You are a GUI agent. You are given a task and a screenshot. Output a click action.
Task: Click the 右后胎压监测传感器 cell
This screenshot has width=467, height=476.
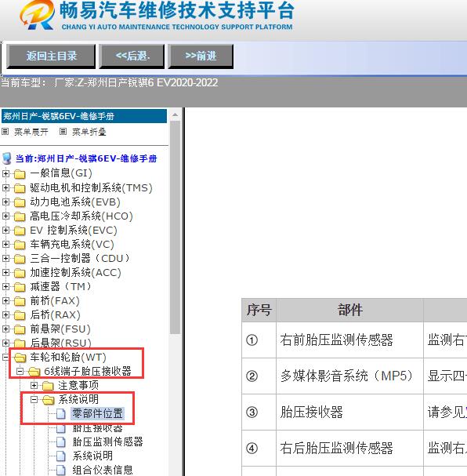click(x=349, y=449)
